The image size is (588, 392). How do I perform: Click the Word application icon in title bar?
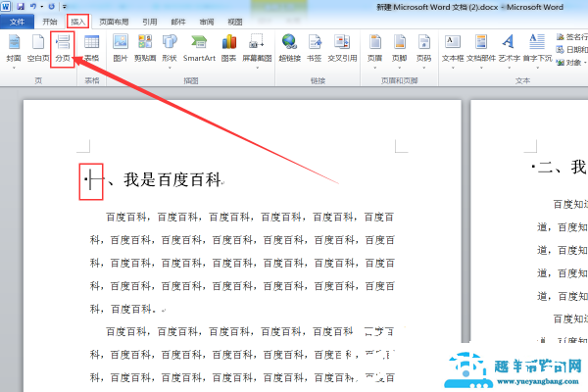click(6, 7)
